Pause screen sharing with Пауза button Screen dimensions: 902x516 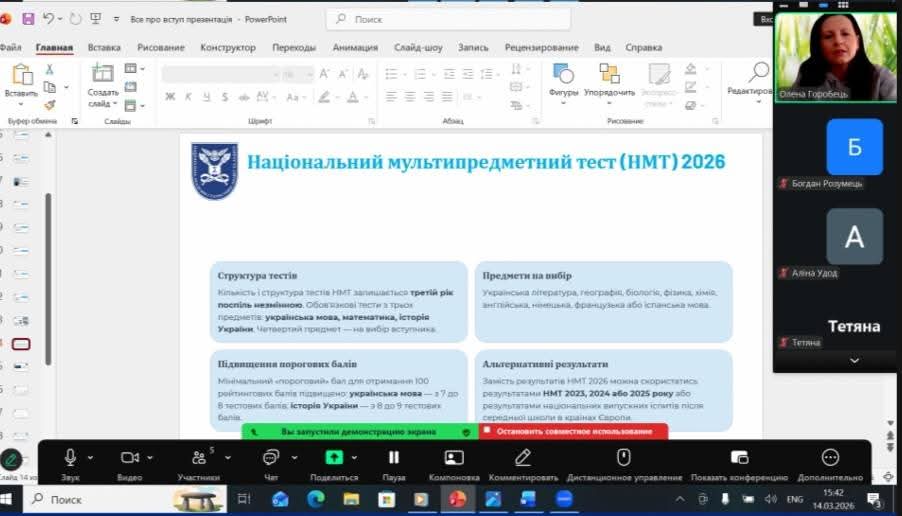pos(394,458)
